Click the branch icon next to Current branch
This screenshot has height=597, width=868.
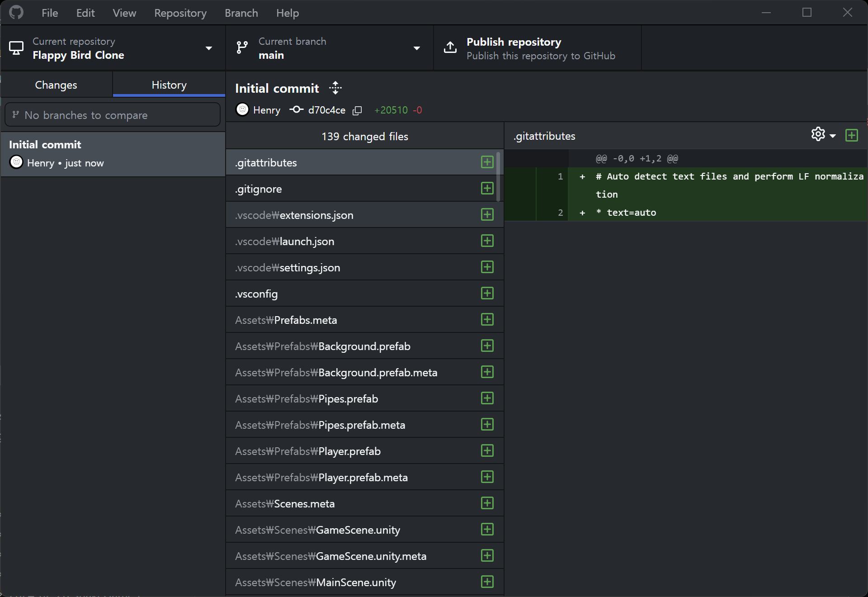click(242, 48)
